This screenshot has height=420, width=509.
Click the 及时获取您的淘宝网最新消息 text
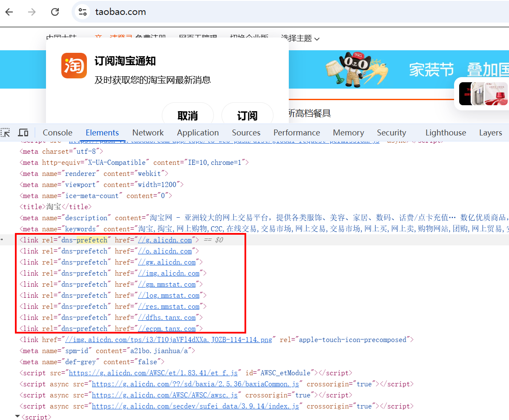[152, 80]
